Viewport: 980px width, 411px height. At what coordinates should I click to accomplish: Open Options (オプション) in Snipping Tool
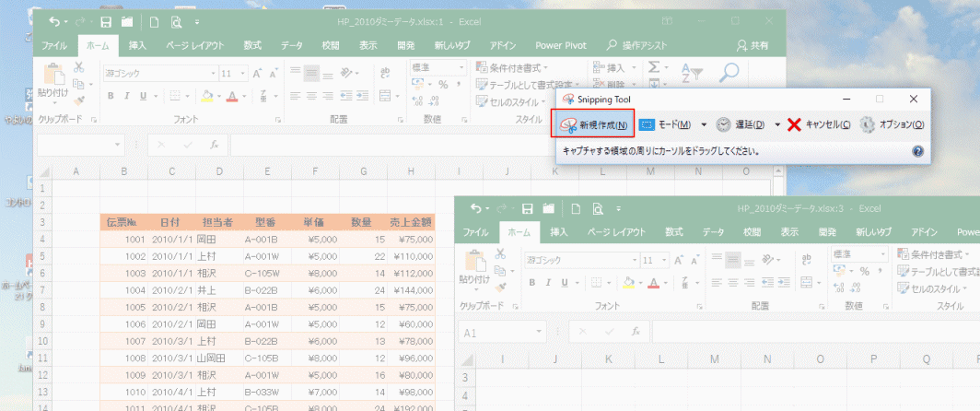[x=892, y=124]
